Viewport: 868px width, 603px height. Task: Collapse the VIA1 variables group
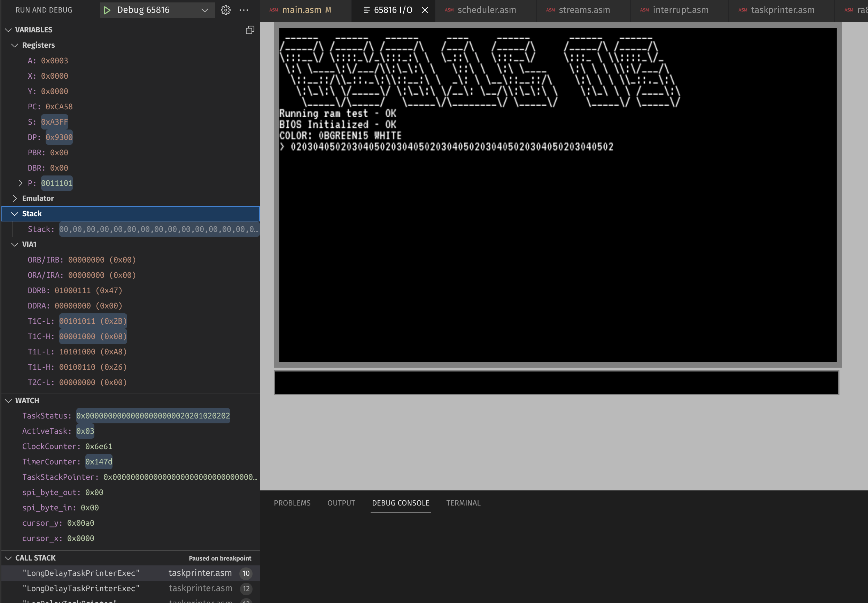[15, 244]
